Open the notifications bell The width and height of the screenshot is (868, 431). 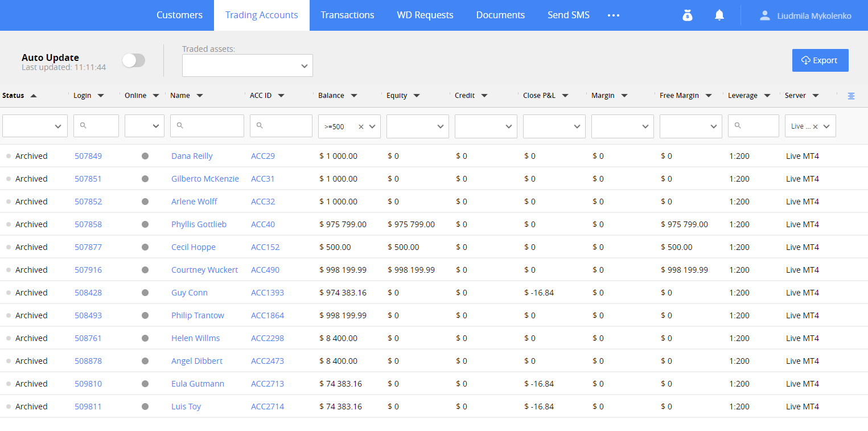coord(719,15)
